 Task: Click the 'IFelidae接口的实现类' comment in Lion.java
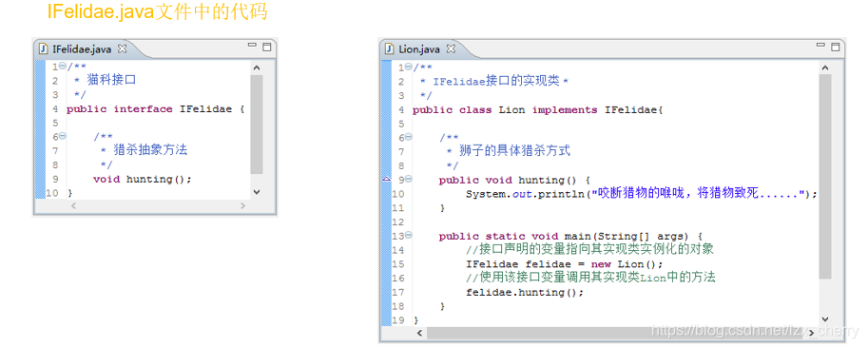(x=496, y=82)
